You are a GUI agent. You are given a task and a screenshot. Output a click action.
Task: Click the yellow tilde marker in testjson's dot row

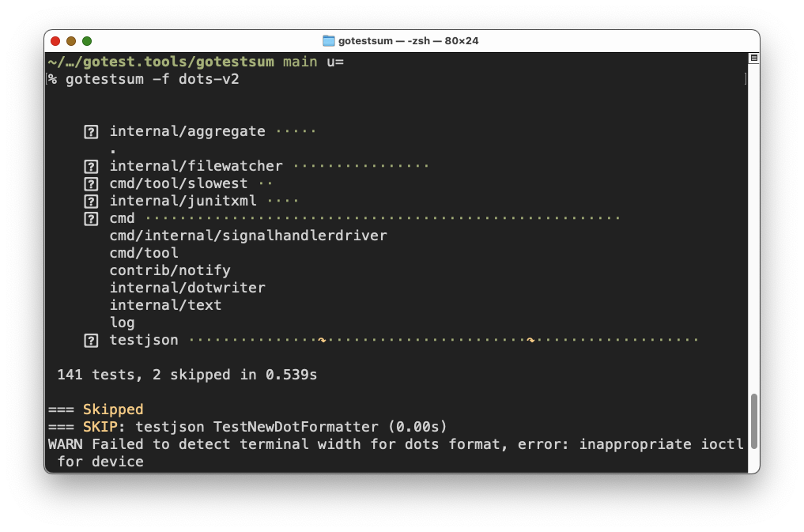(x=323, y=340)
